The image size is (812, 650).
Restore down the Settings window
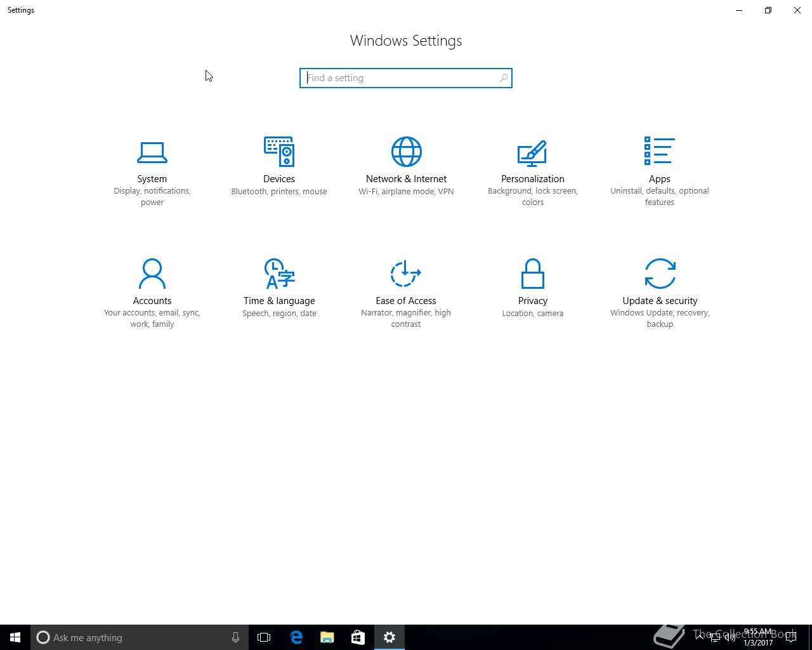tap(768, 10)
